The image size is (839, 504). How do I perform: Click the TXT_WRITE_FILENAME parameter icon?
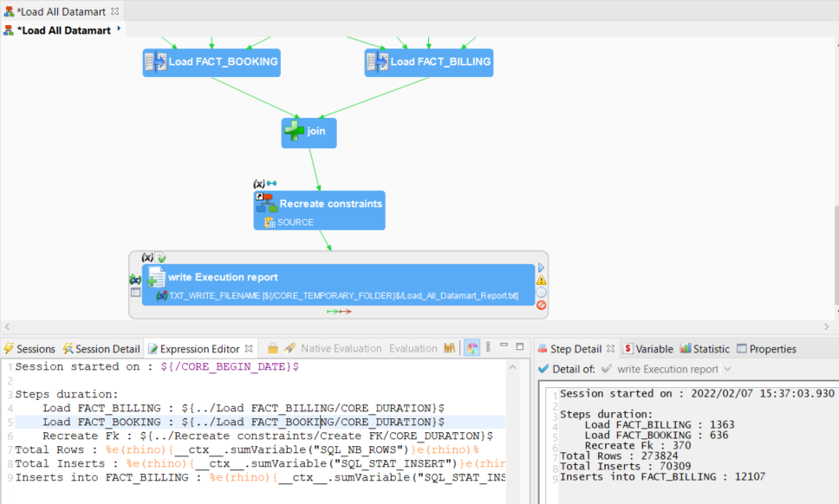click(161, 295)
